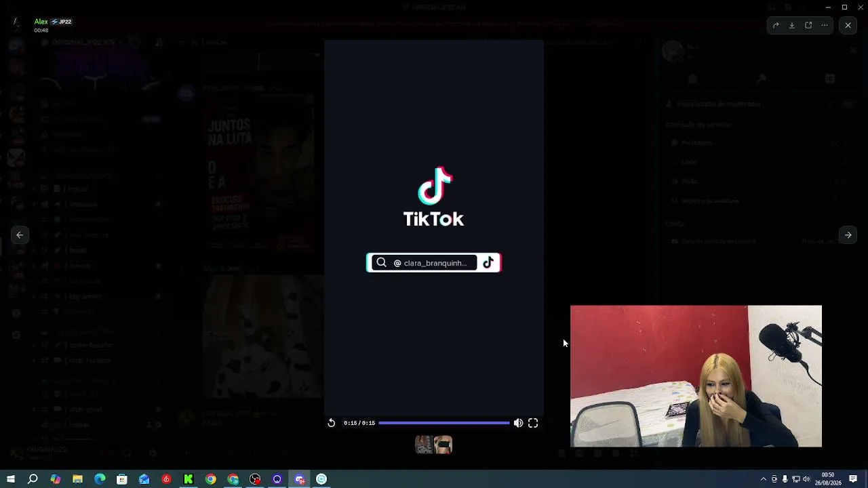Go to the previous media item
This screenshot has width=868, height=488.
click(20, 235)
